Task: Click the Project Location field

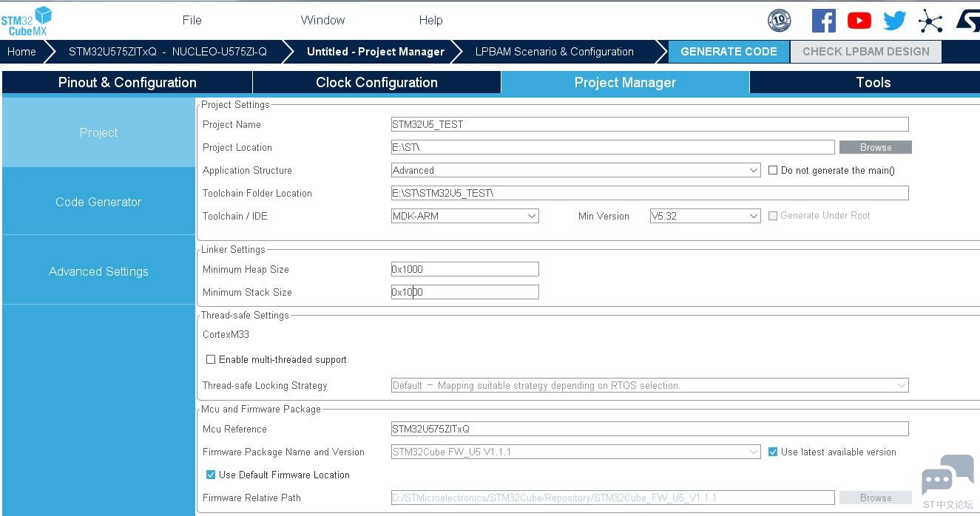Action: pos(612,147)
